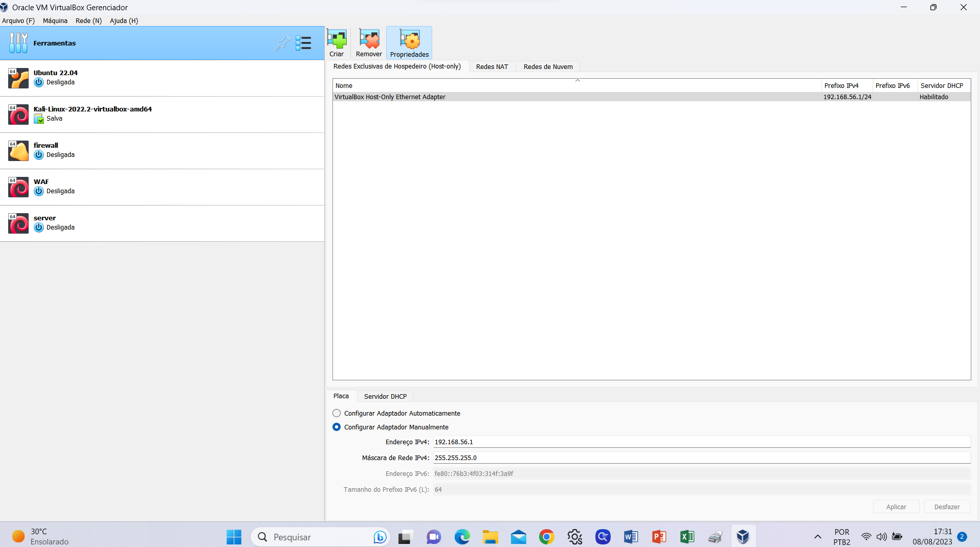Switch to the Servidor DHCP tab
The width and height of the screenshot is (980, 547).
pyautogui.click(x=385, y=396)
